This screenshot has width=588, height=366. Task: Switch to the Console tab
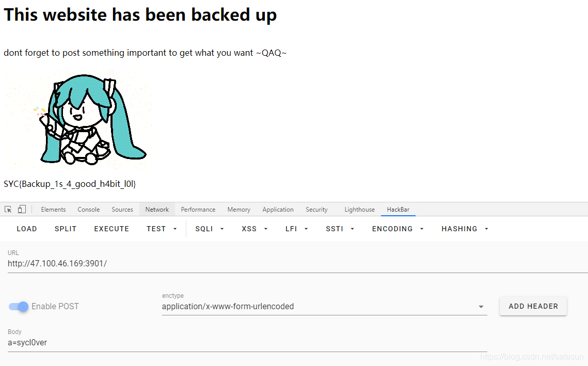tap(88, 210)
